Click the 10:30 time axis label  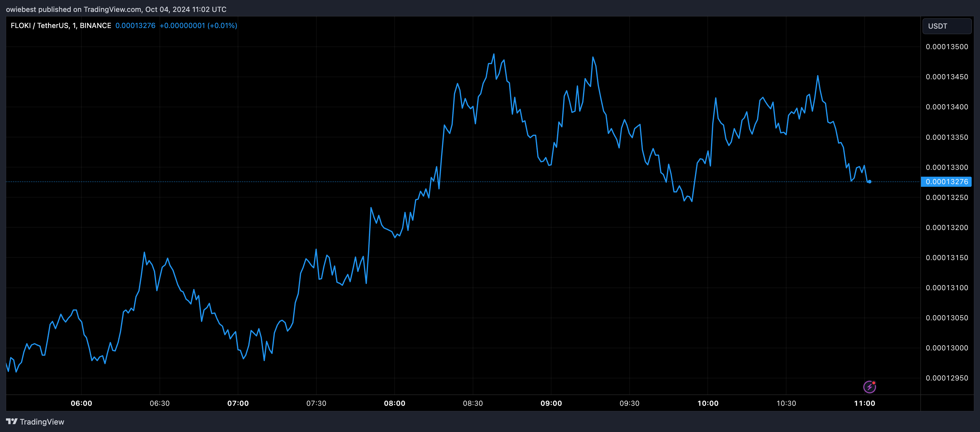[x=786, y=403]
